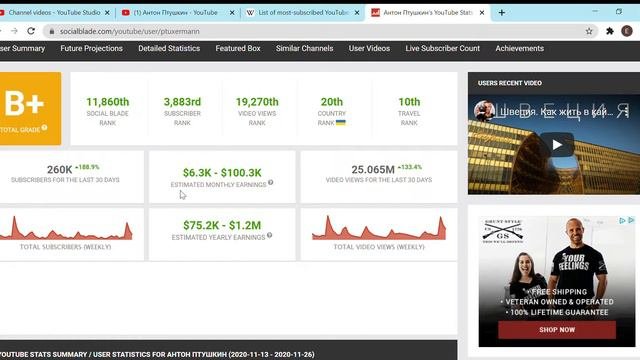Click the 3,883rd subscriber rank
The image size is (640, 360).
pos(182,102)
